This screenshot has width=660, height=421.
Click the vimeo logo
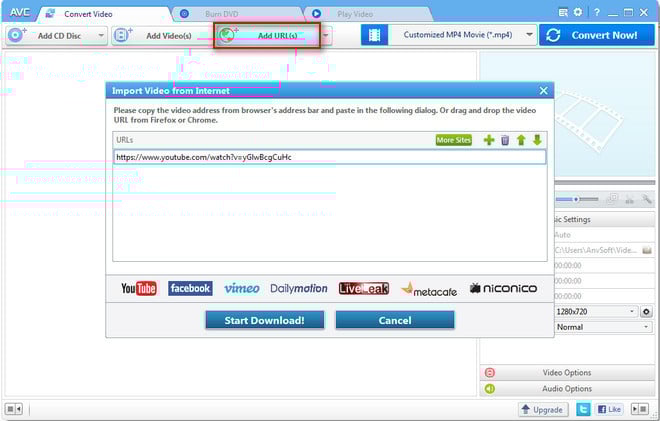(x=242, y=288)
